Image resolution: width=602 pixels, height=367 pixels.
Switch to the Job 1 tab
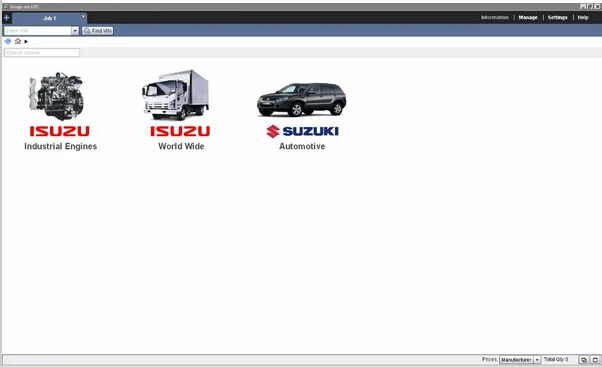pos(49,18)
